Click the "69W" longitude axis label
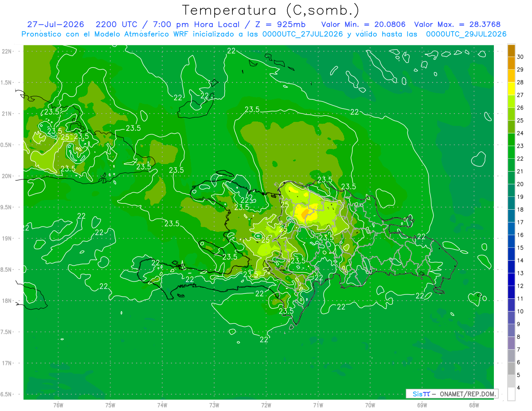The width and height of the screenshot is (532, 411). 422,405
